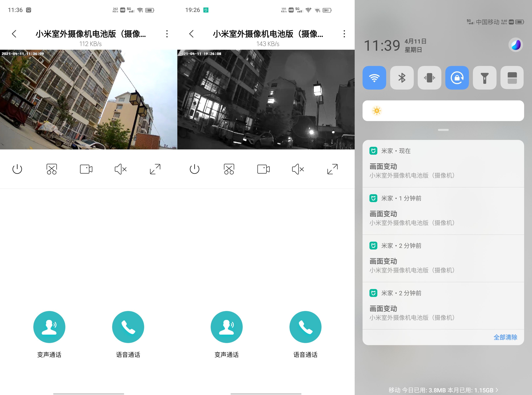Tap 语音通话 button in the 19:26 screen
Image resolution: width=532 pixels, height=395 pixels.
(305, 327)
